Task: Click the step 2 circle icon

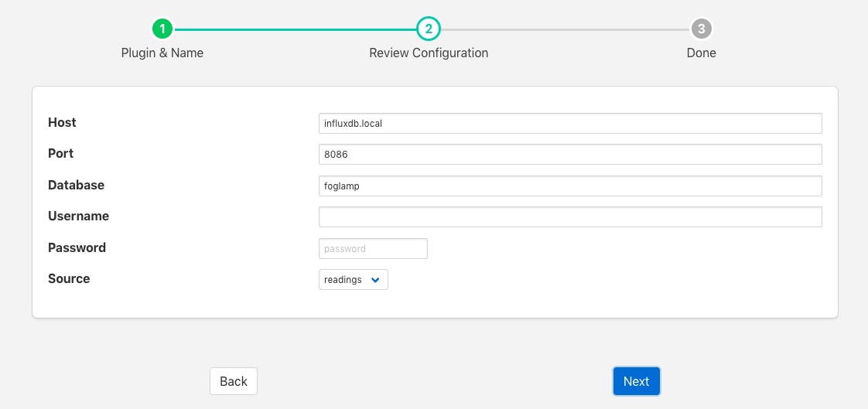Action: pyautogui.click(x=428, y=29)
